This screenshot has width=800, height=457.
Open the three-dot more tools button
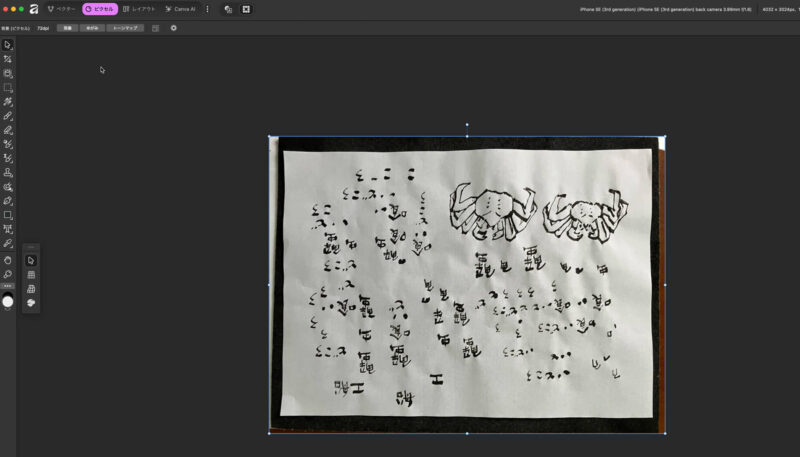[8, 286]
